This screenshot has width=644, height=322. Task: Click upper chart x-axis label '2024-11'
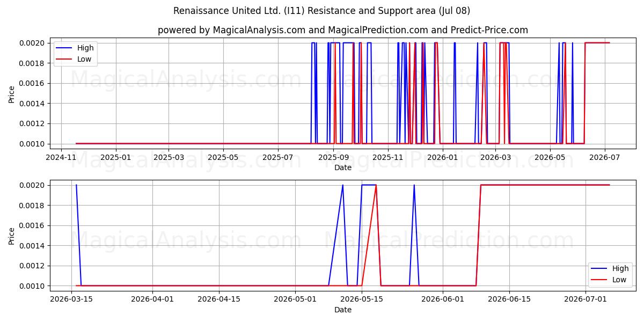pyautogui.click(x=61, y=158)
